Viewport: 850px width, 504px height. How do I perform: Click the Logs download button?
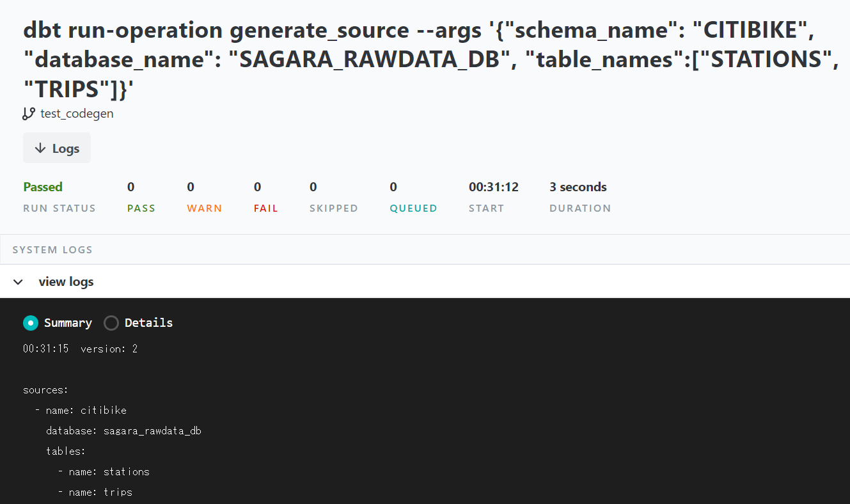(56, 148)
